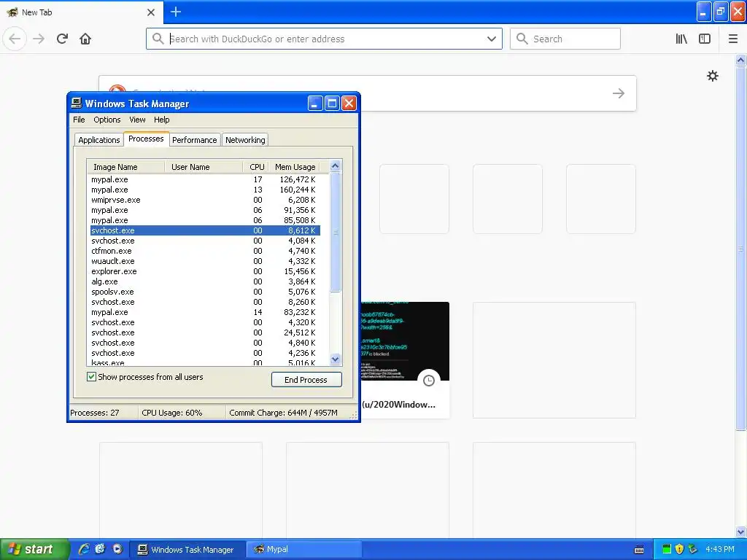Sort processes by Mem Usage column

[x=293, y=167]
